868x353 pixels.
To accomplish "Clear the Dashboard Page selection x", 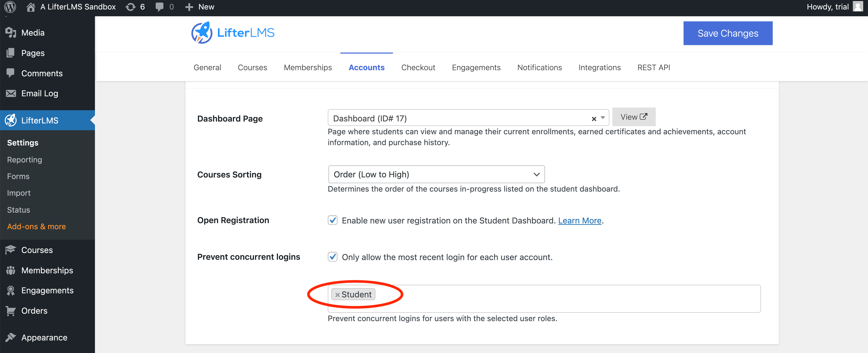I will click(x=594, y=119).
